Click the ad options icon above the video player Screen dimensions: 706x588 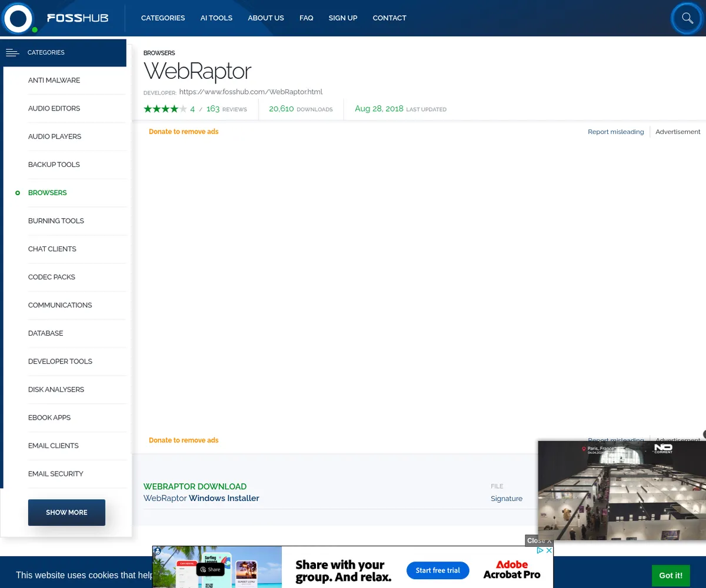point(704,435)
